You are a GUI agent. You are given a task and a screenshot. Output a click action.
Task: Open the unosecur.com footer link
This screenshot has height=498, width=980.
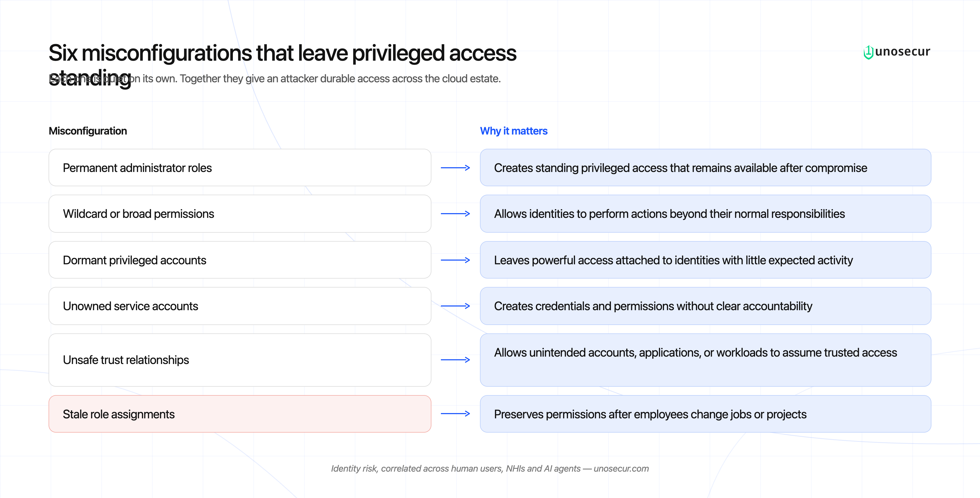click(x=621, y=469)
